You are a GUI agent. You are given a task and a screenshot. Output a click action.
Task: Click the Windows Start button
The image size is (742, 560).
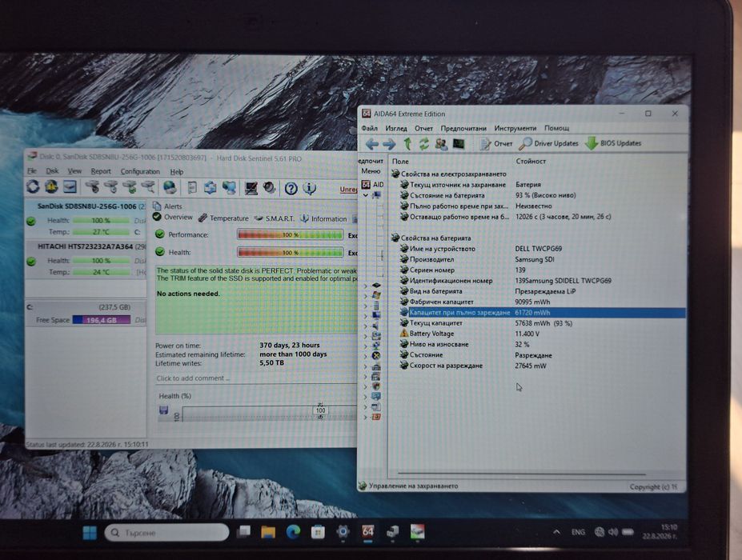click(90, 533)
